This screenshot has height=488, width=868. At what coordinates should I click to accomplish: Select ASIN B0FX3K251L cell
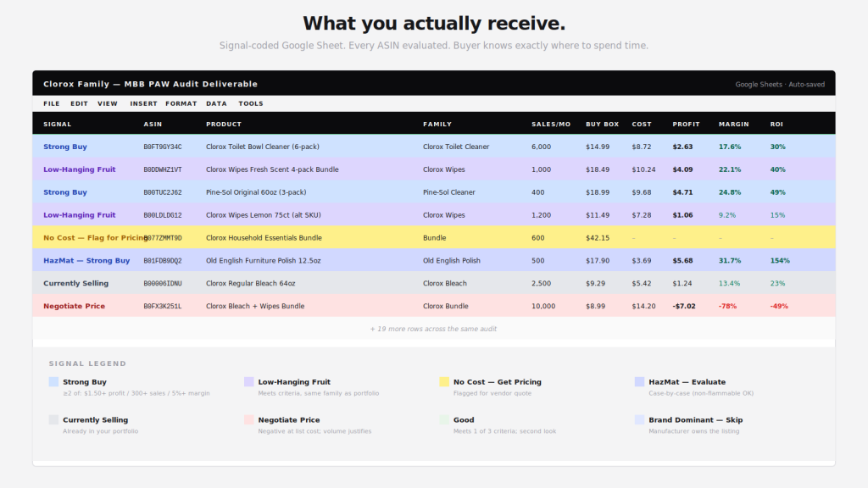click(163, 306)
